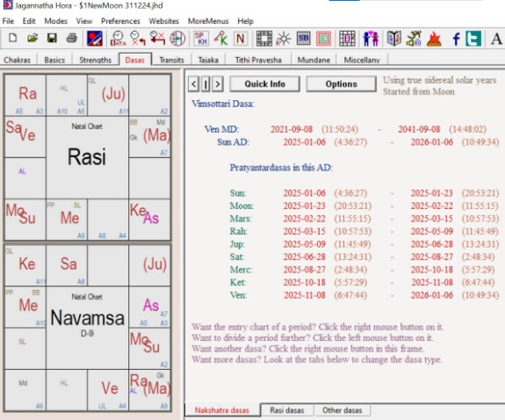The image size is (505, 420).
Task: Open the couple compatibility icon
Action: [x=371, y=39]
